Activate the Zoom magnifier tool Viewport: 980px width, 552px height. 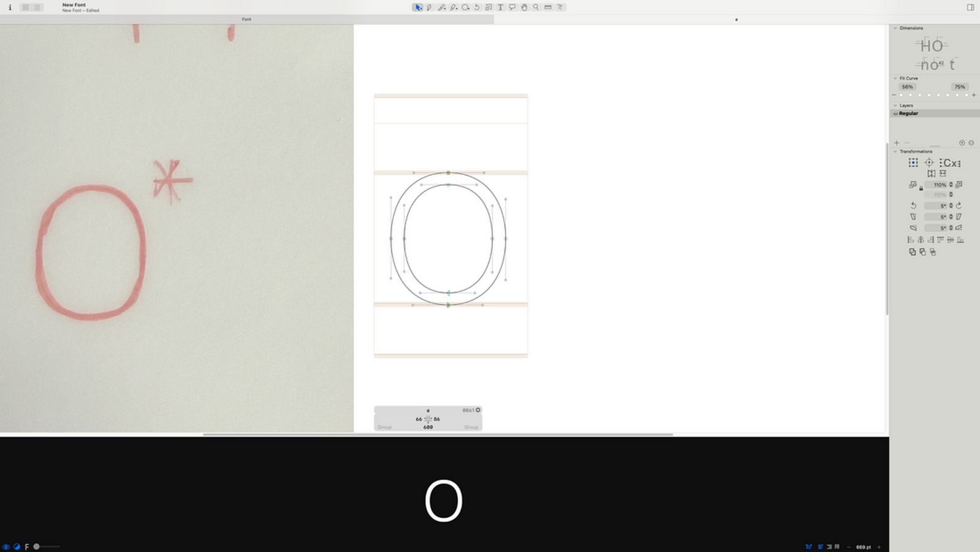(x=536, y=7)
